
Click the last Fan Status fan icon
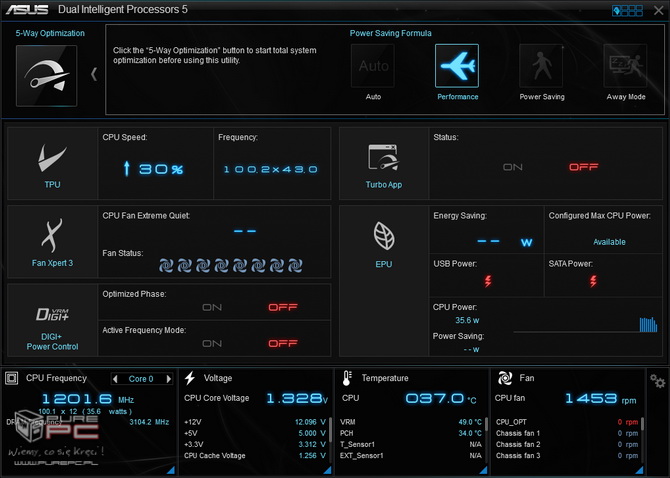click(x=295, y=265)
